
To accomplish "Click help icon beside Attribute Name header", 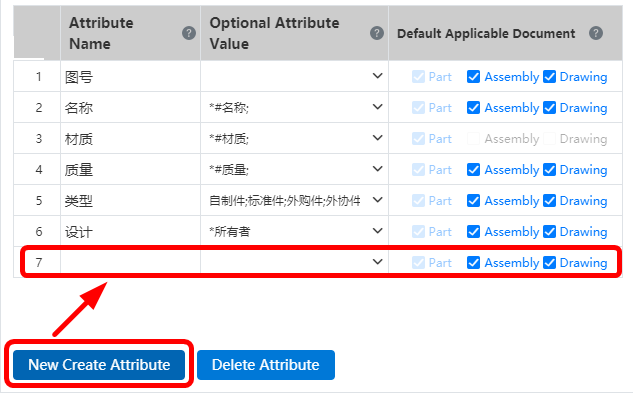I will pos(189,33).
